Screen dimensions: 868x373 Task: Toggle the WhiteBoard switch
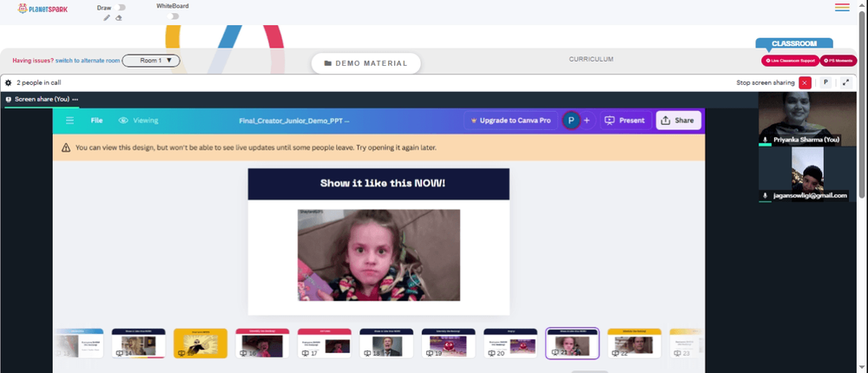coord(174,16)
